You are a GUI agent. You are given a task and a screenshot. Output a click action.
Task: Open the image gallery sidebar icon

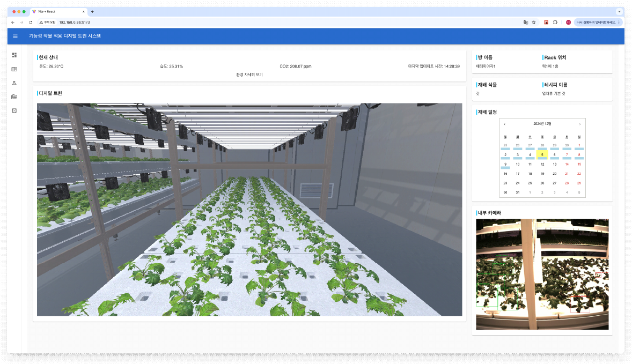[14, 96]
